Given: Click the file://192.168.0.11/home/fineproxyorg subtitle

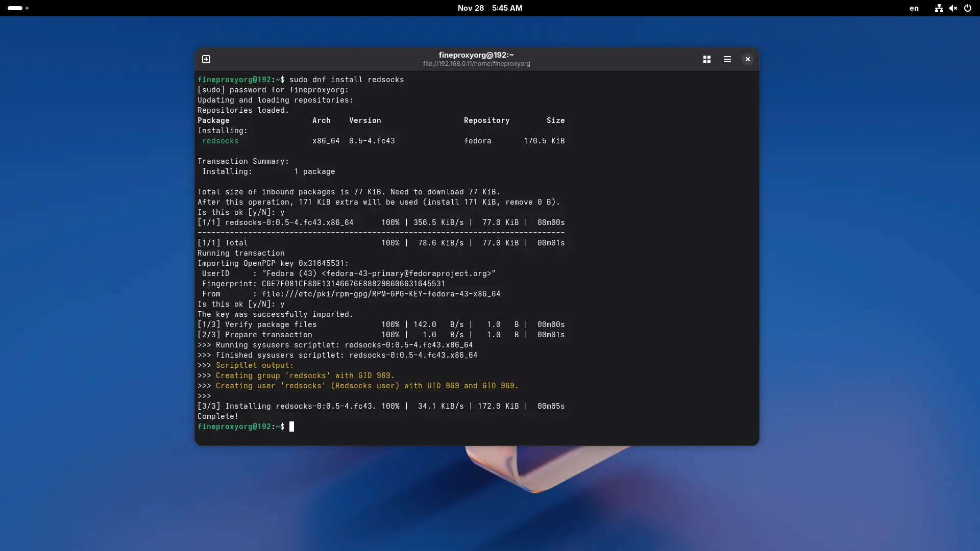Looking at the screenshot, I should click(x=476, y=64).
